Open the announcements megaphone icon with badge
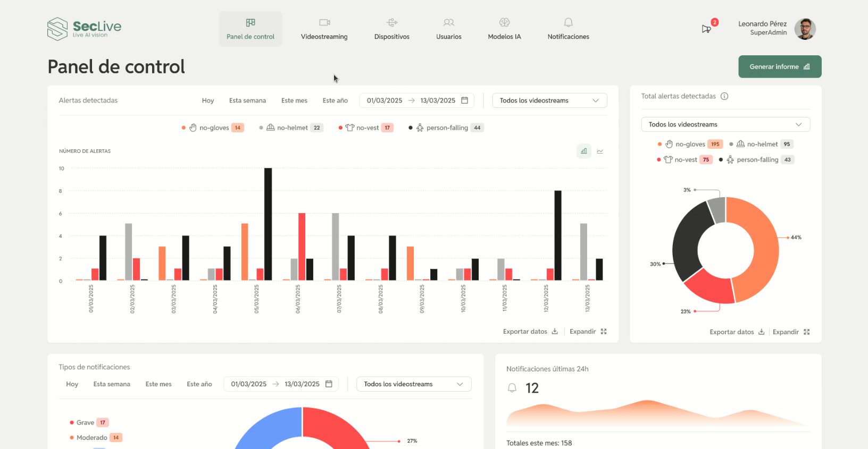The width and height of the screenshot is (868, 449). pyautogui.click(x=706, y=29)
